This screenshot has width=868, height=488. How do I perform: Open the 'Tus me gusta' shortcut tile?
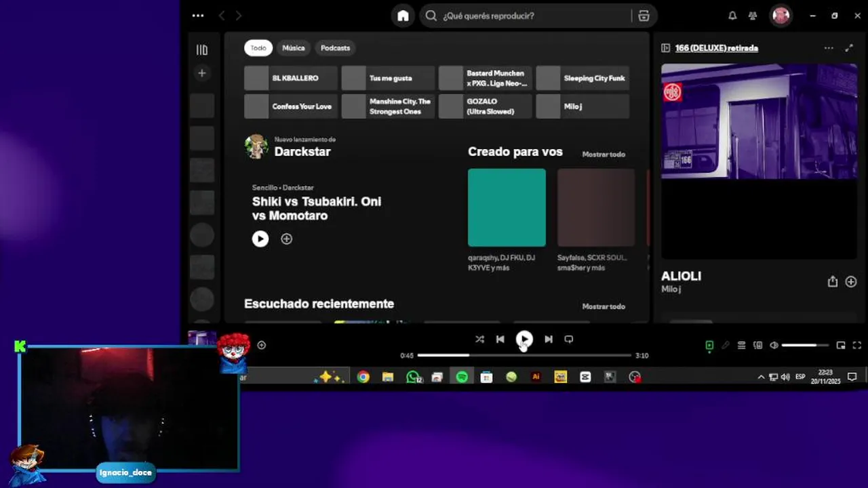coord(388,78)
